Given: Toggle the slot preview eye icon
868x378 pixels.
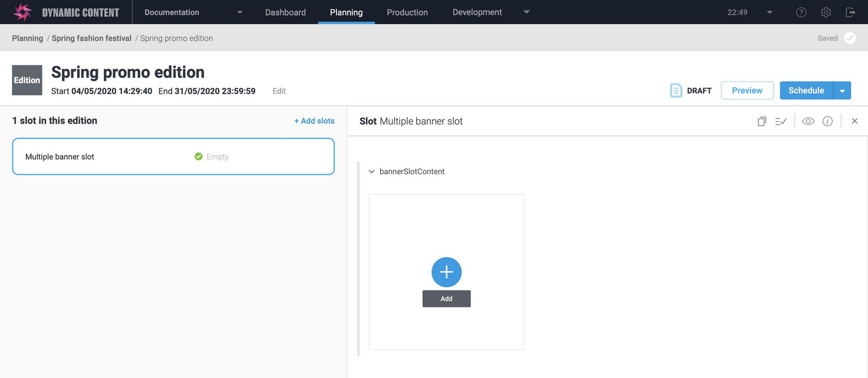Looking at the screenshot, I should coord(808,121).
